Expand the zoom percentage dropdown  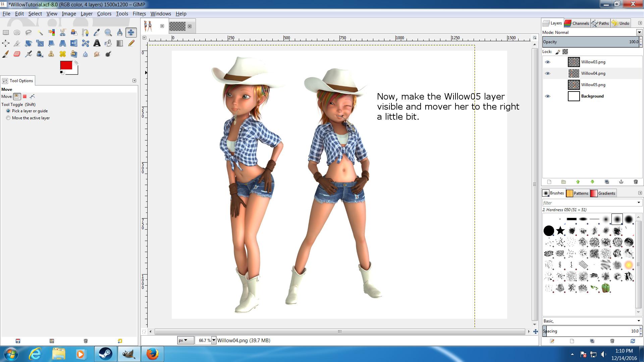click(x=214, y=341)
